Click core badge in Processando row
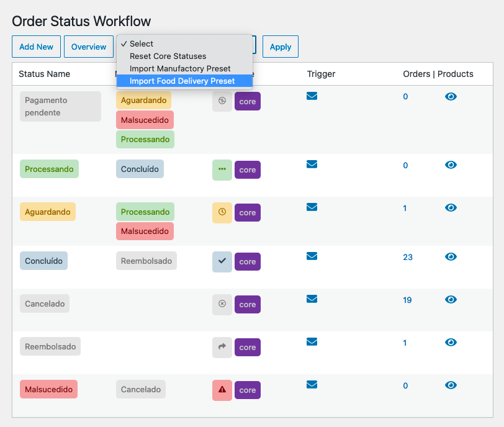Viewport: 504px width, 427px height. click(248, 169)
